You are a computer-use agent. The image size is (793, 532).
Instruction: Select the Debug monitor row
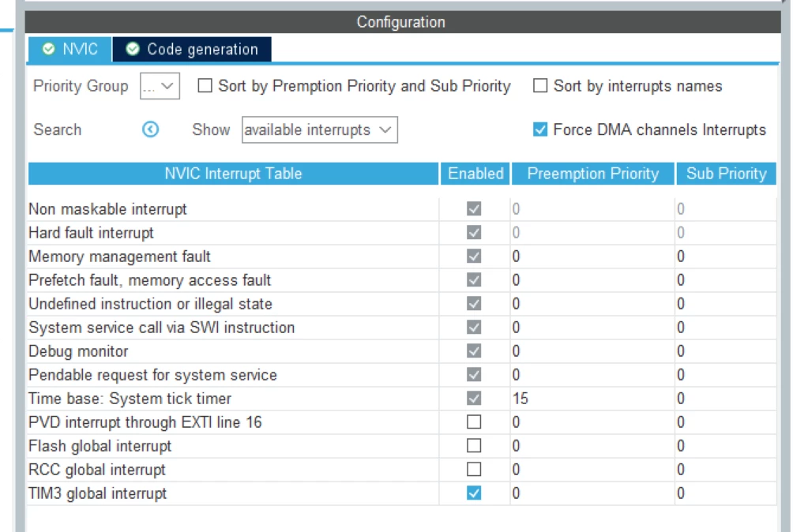point(402,351)
